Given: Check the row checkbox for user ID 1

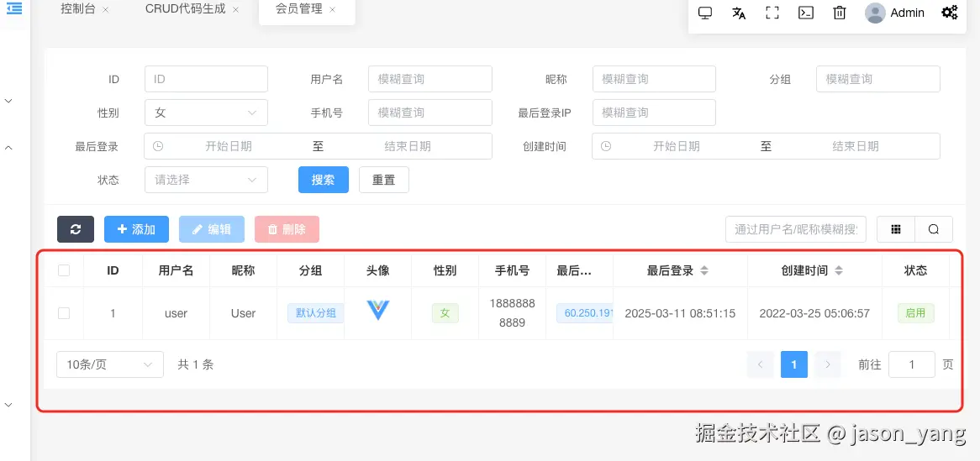Looking at the screenshot, I should (x=64, y=313).
